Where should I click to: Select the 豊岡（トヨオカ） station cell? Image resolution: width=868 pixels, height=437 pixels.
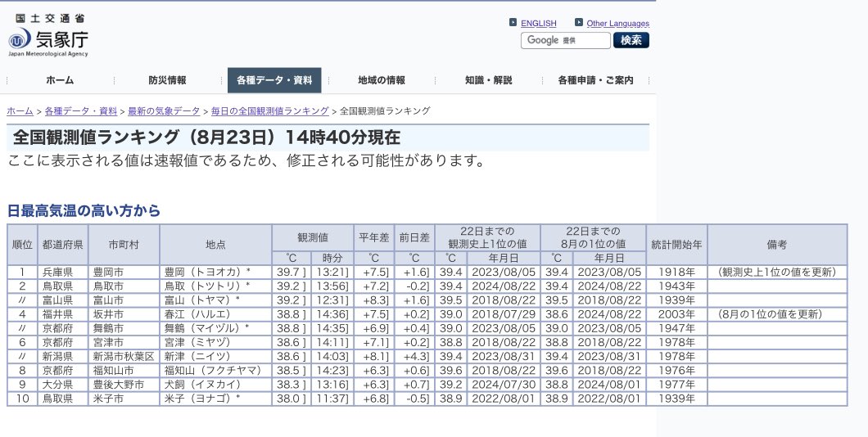point(215,273)
